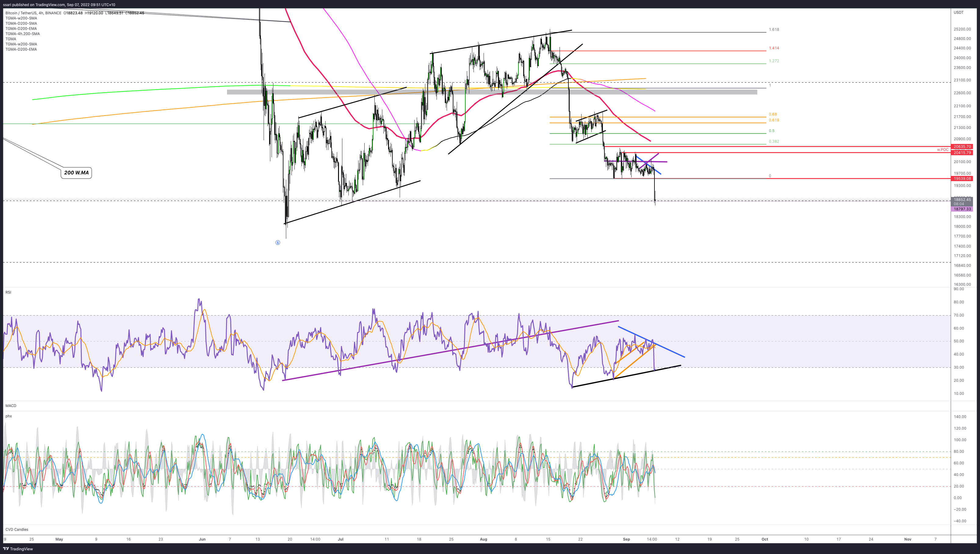Viewport: 980px width, 554px height.
Task: Select the circled 5 Elliott wave marker
Action: pos(278,243)
